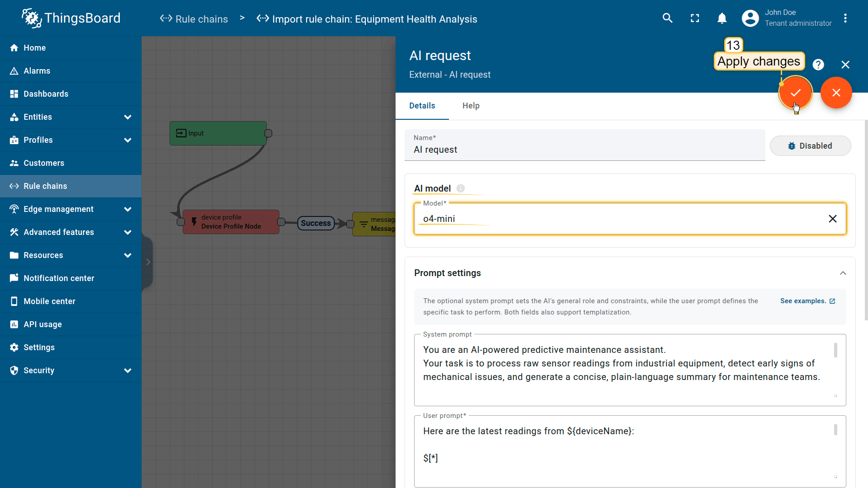This screenshot has width=868, height=488.
Task: Expand Entities submenu chevron
Action: (127, 117)
